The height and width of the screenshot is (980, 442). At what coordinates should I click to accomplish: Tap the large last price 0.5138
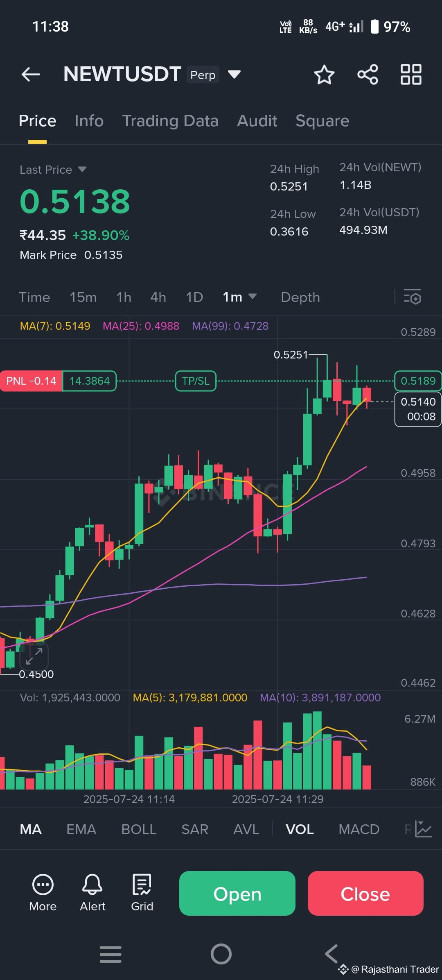click(x=75, y=201)
